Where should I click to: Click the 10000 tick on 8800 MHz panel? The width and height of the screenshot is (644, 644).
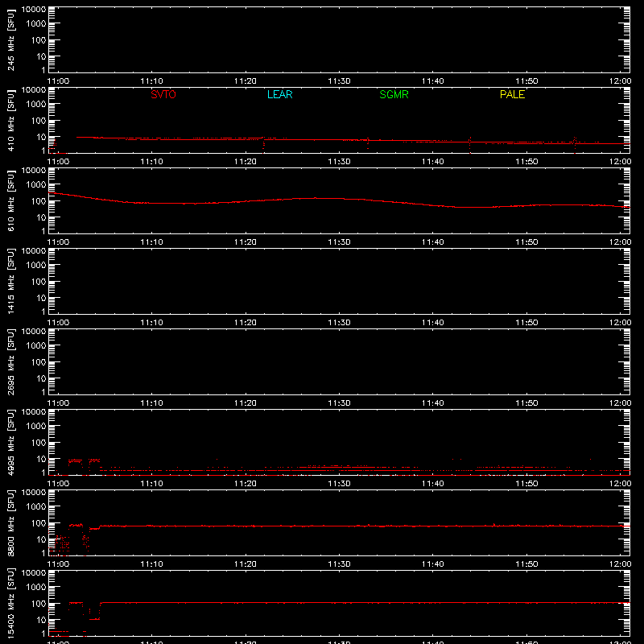34,493
